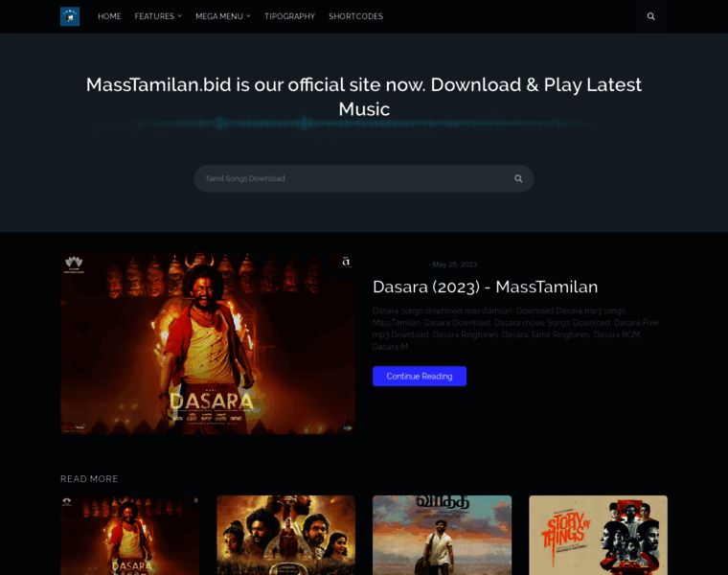The image size is (728, 575).
Task: Open the second Read More movie poster thumbnail
Action: [x=286, y=535]
